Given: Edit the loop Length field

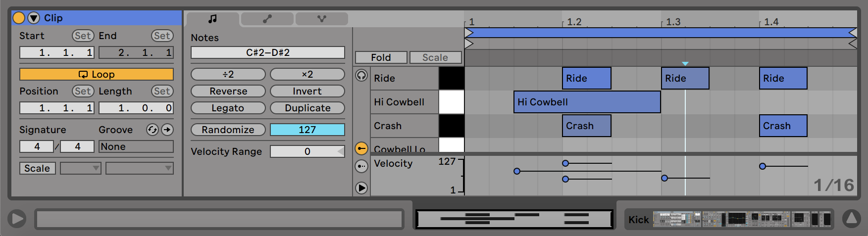Looking at the screenshot, I should [136, 108].
